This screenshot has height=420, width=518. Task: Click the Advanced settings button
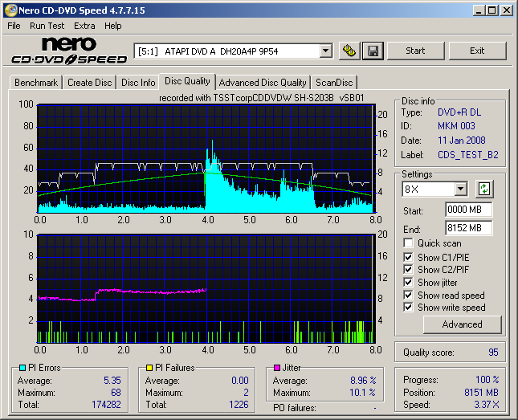click(462, 324)
